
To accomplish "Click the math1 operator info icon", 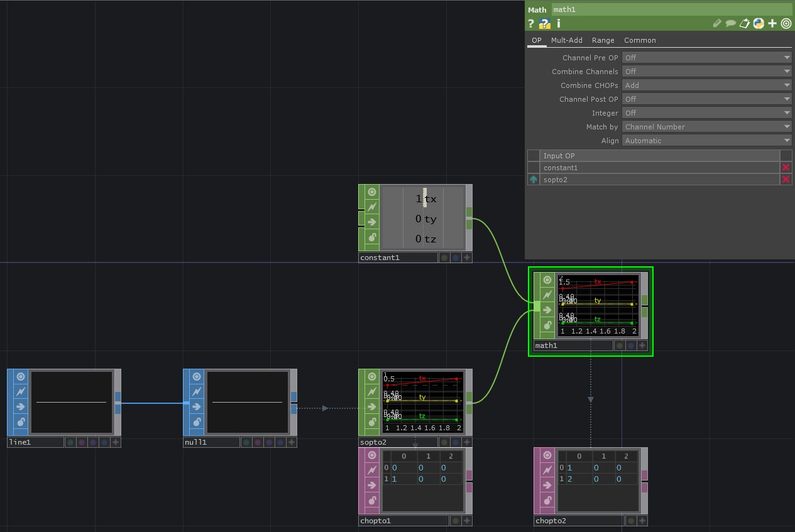I will point(558,24).
